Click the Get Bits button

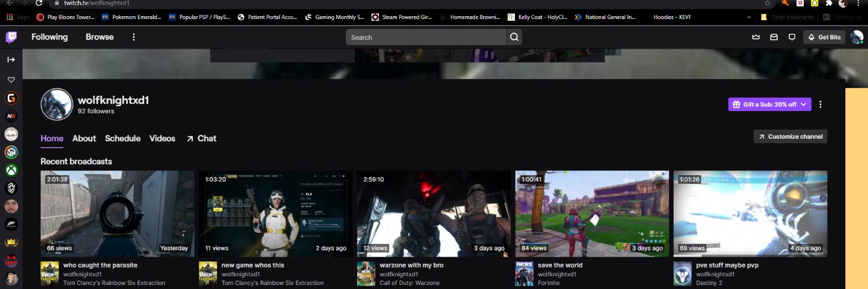[x=824, y=37]
